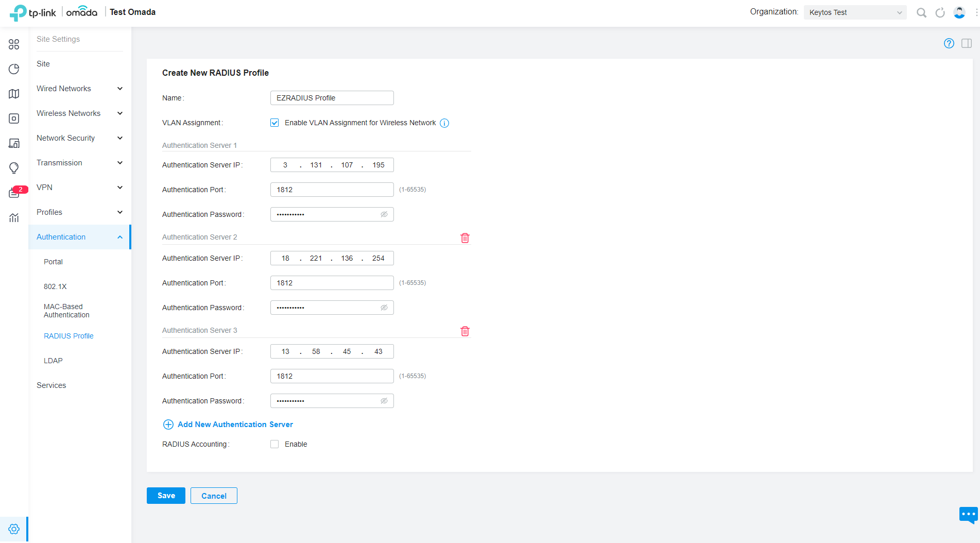This screenshot has width=980, height=543.
Task: Click Add New Authentication Server link
Action: (x=235, y=425)
